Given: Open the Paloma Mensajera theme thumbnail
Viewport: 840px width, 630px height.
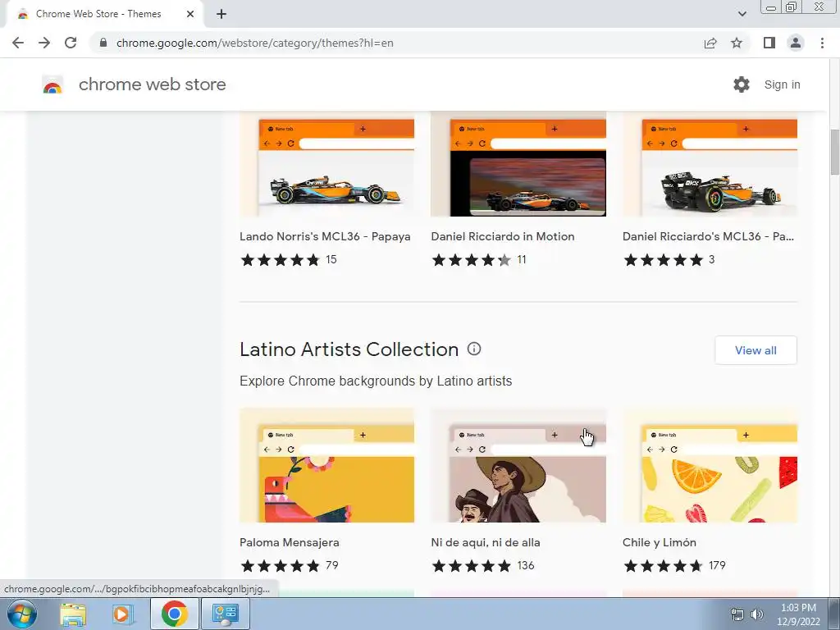Looking at the screenshot, I should pos(326,465).
